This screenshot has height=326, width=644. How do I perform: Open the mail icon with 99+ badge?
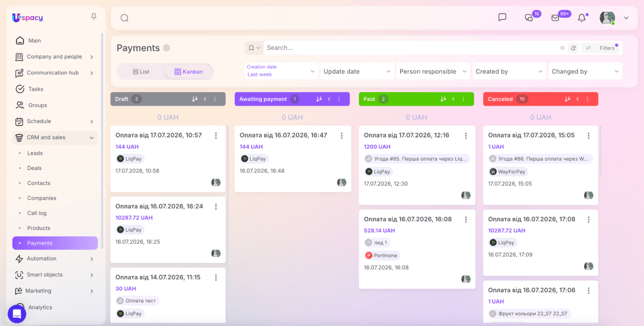tap(555, 18)
